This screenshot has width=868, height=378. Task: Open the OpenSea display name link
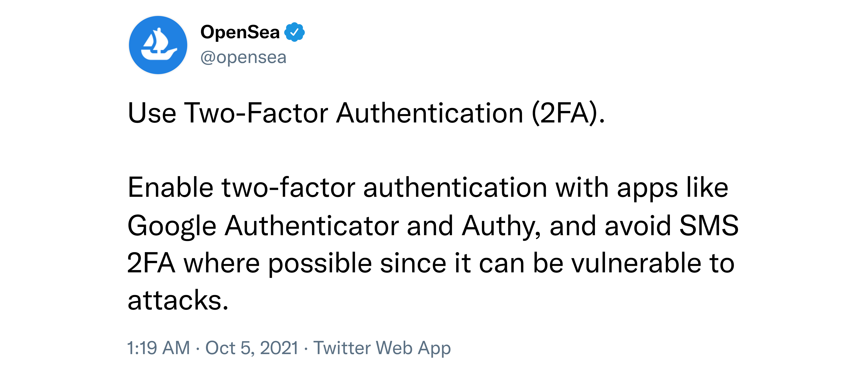(x=240, y=32)
